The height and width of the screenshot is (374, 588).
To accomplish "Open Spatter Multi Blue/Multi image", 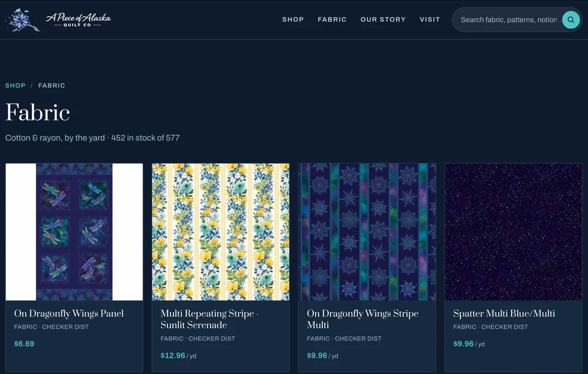I will [x=513, y=232].
